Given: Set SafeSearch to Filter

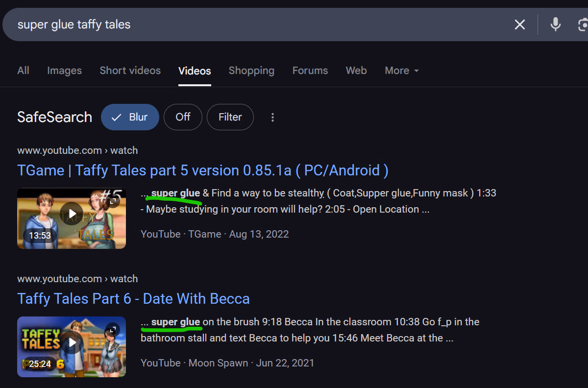Looking at the screenshot, I should point(230,117).
